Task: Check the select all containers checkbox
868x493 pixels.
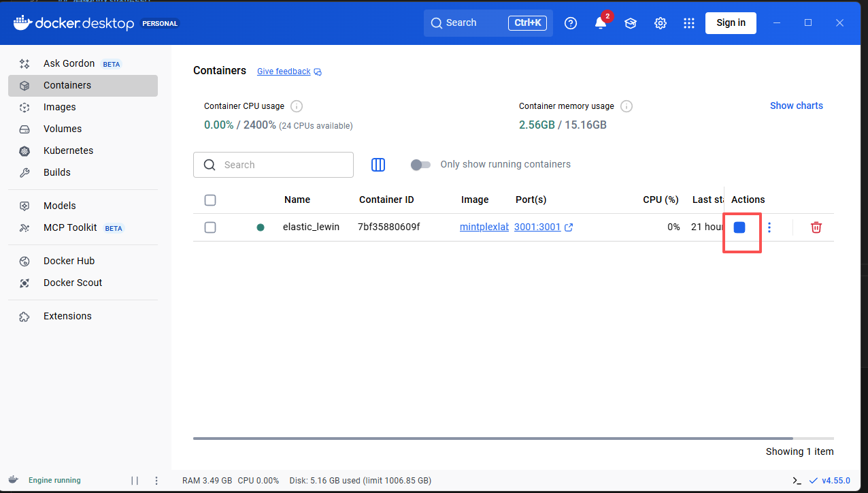Action: 210,200
